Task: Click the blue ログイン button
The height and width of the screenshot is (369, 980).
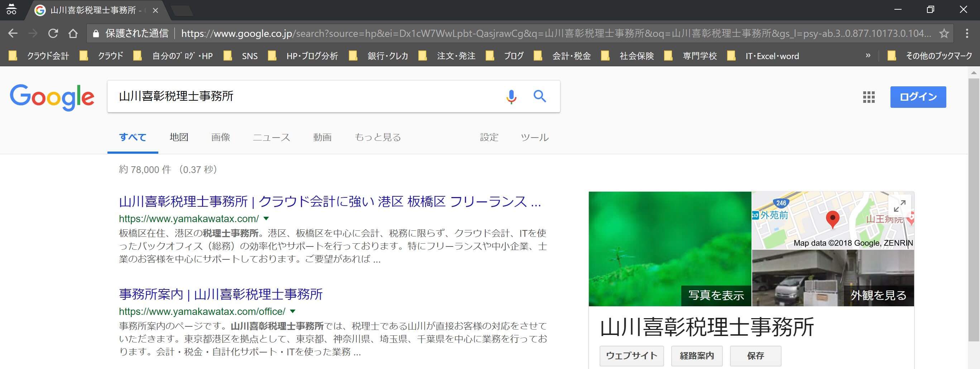Action: pos(918,97)
